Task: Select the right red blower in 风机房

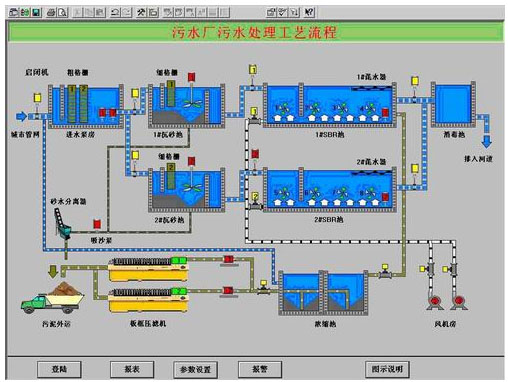Action: point(458,302)
